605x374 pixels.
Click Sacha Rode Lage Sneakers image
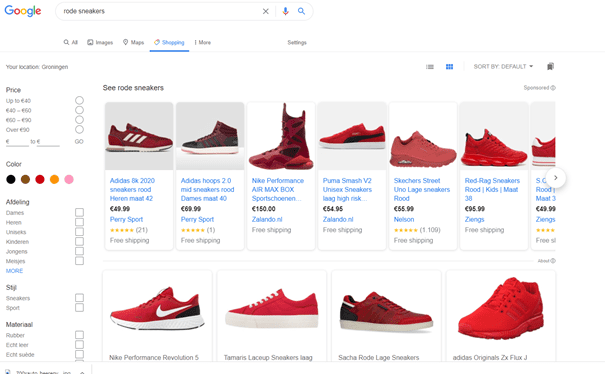pos(386,311)
